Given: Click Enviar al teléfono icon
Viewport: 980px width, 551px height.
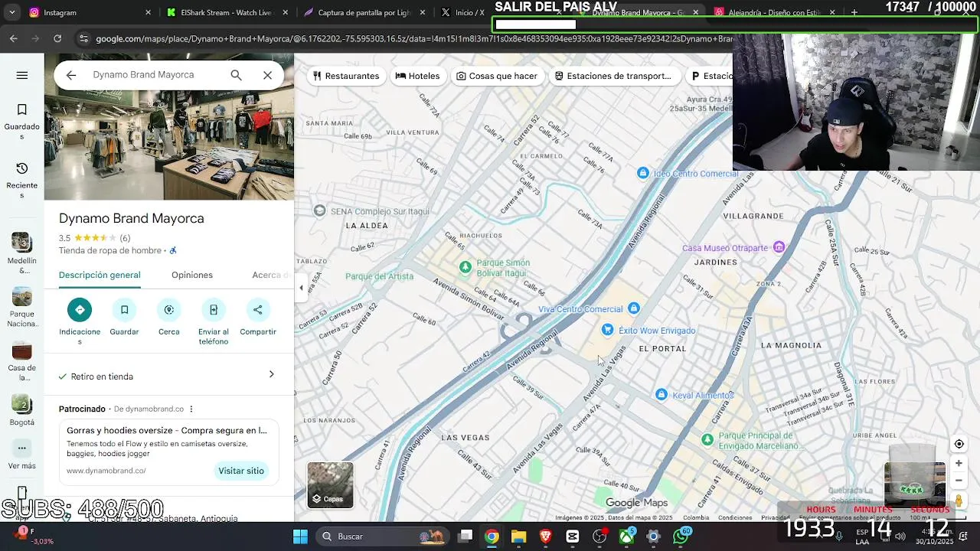Looking at the screenshot, I should (214, 310).
